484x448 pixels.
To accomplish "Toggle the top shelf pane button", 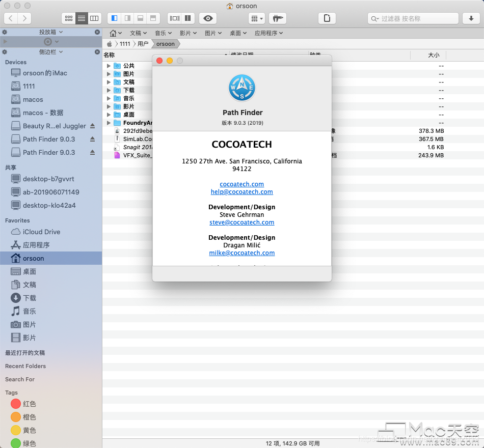I will (x=153, y=18).
